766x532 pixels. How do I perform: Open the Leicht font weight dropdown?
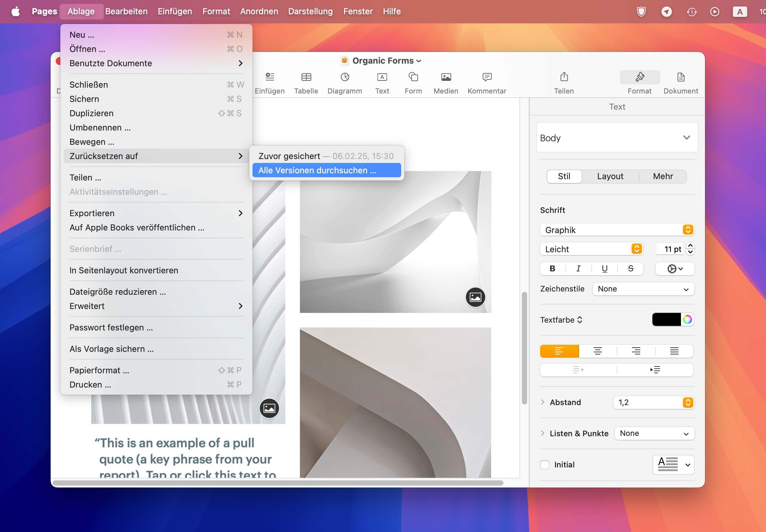[x=591, y=249]
